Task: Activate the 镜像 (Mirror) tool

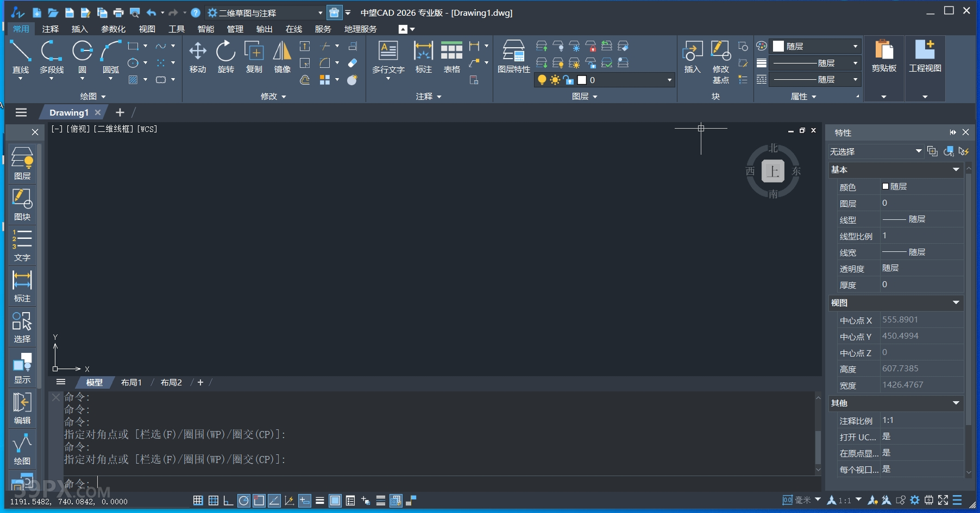Action: tap(282, 58)
